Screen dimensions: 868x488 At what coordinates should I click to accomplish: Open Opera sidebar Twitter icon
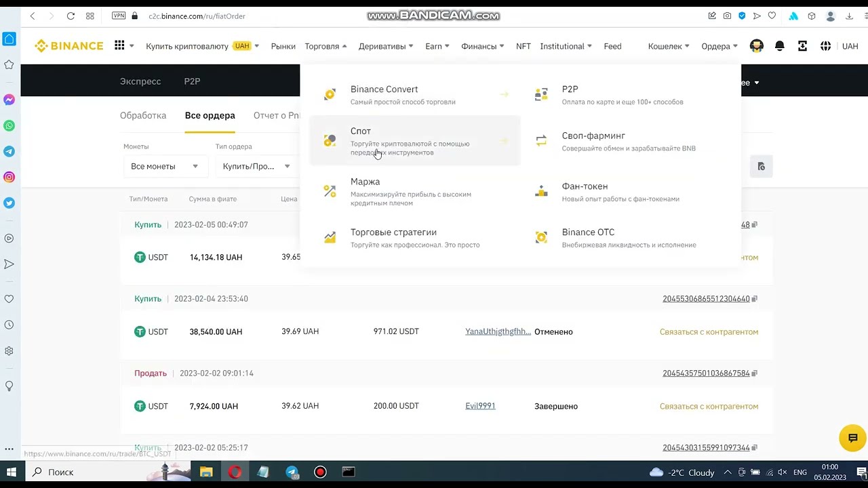9,203
